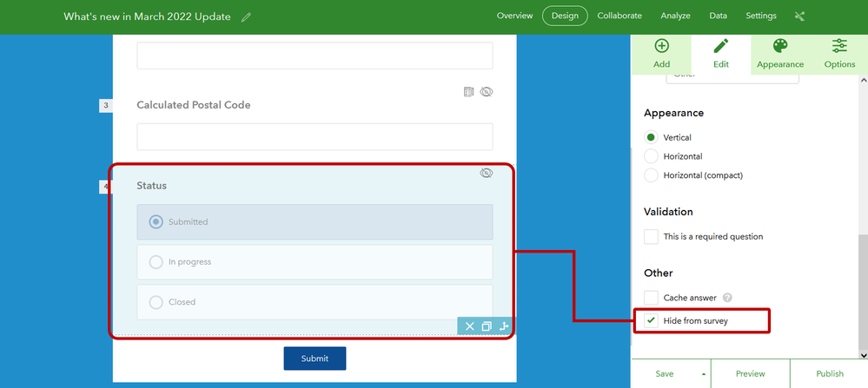868x388 pixels.
Task: Select the Edit pencil tab
Action: (721, 54)
